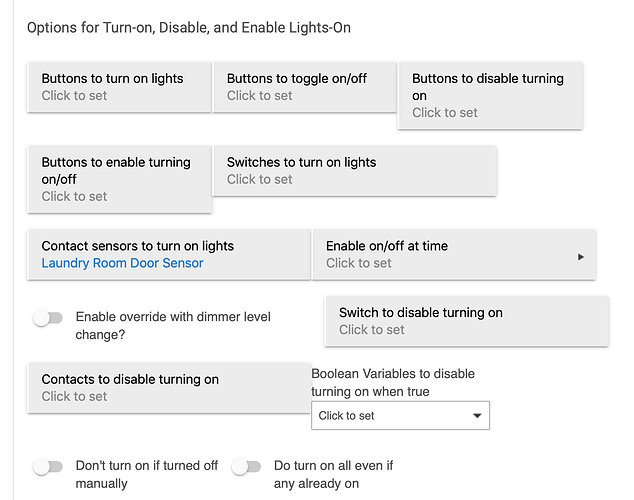Click the Boolean Variables dropdown caret arrow
The image size is (634, 500).
pyautogui.click(x=477, y=415)
